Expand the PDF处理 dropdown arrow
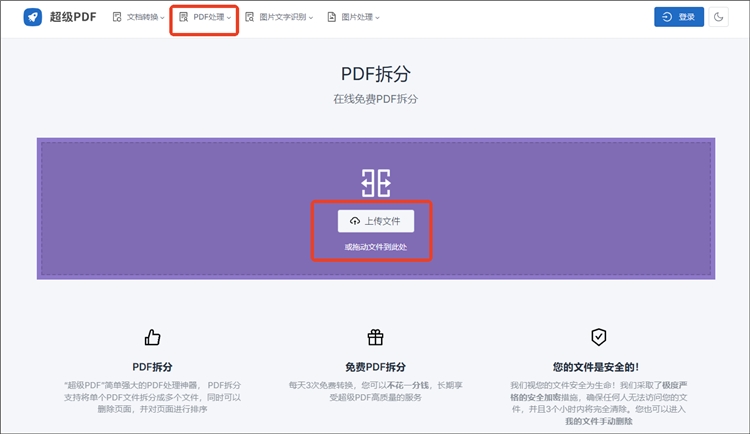The width and height of the screenshot is (750, 434). (229, 18)
